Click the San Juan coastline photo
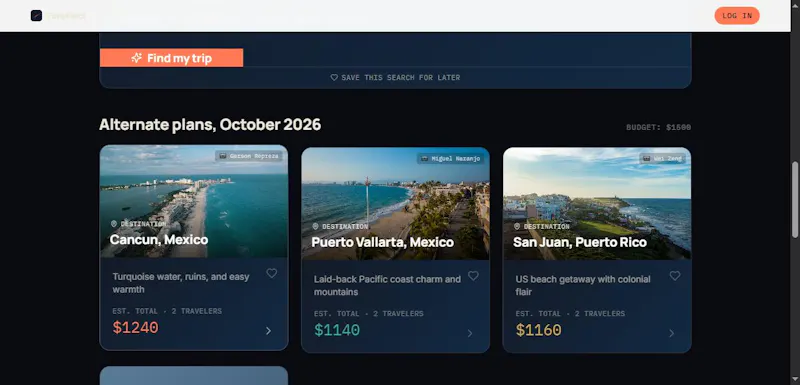The height and width of the screenshot is (385, 800). click(x=597, y=204)
